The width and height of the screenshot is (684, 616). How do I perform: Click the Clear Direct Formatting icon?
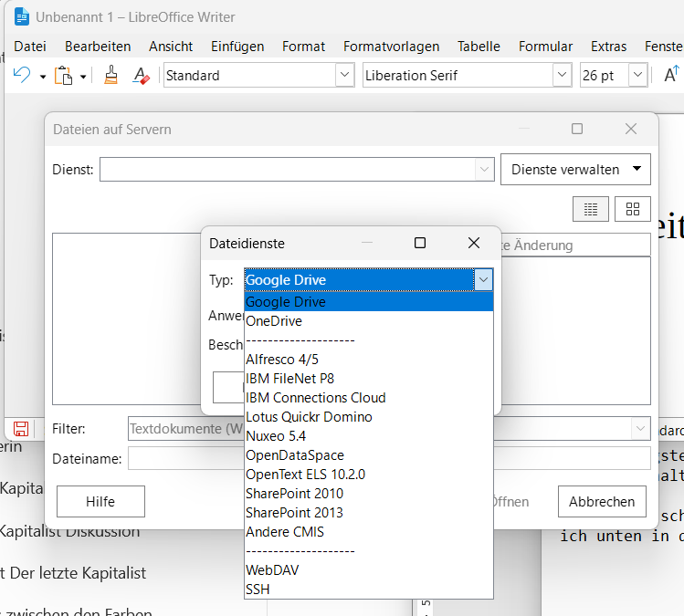point(142,76)
